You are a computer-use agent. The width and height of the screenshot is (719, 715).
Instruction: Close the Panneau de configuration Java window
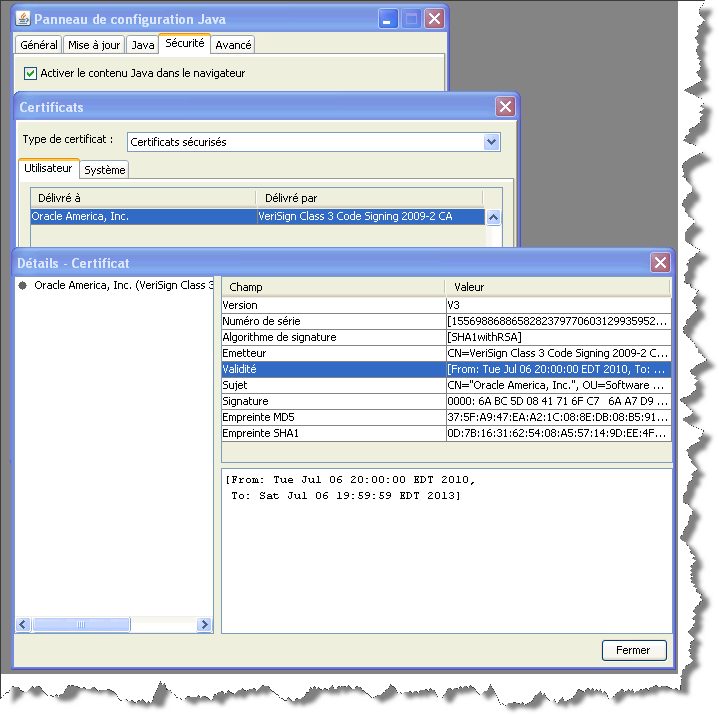click(434, 19)
